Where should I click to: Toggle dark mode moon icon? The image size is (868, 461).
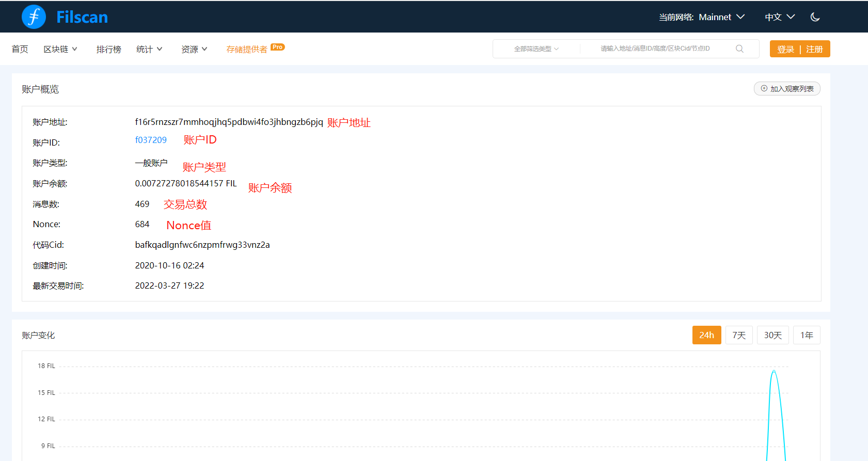[815, 17]
